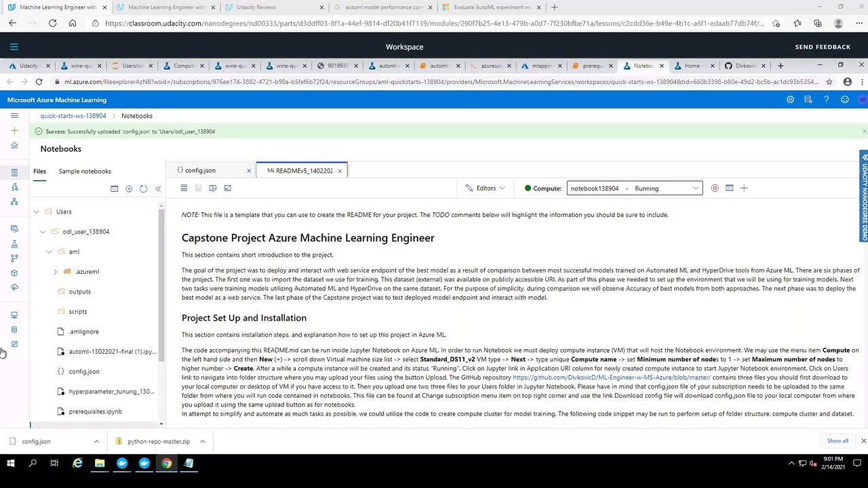Screen dimensions: 868x488
Task: Open the help question mark in Azure header
Action: click(826, 99)
